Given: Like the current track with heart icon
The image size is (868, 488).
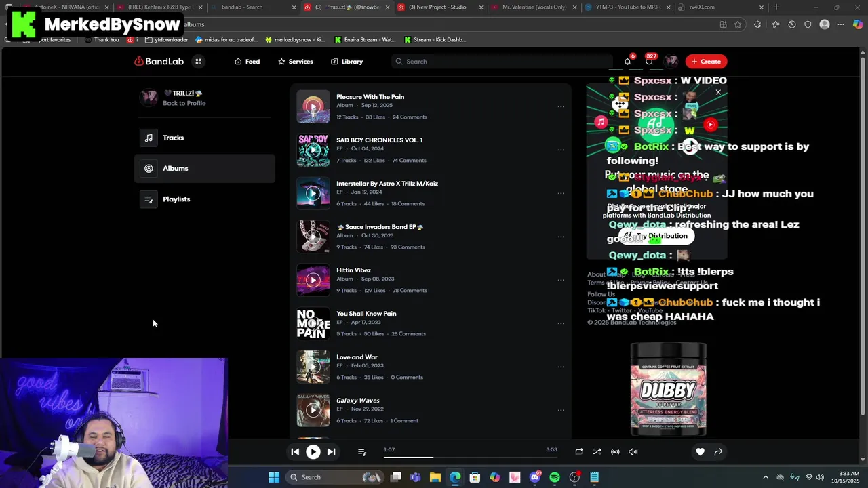Looking at the screenshot, I should (x=700, y=452).
